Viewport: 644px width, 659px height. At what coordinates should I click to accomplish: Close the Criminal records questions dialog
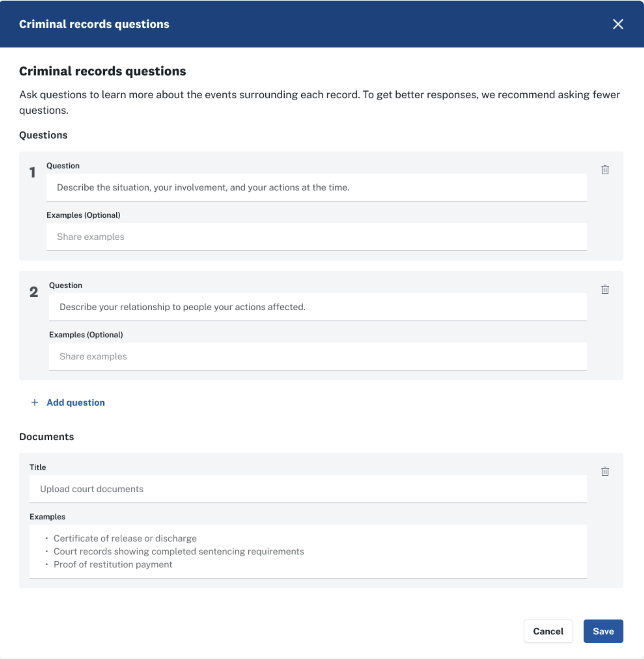pyautogui.click(x=618, y=24)
